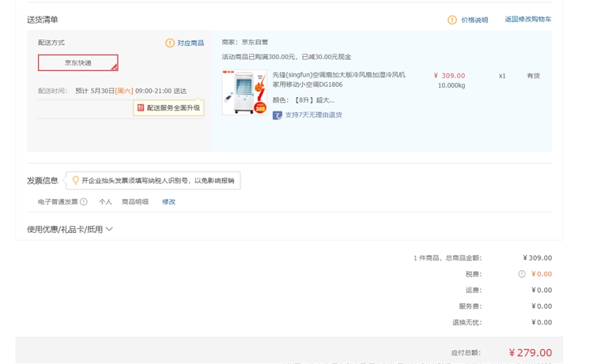This screenshot has height=364, width=593.
Task: Click the x1 quantity text
Action: point(502,76)
